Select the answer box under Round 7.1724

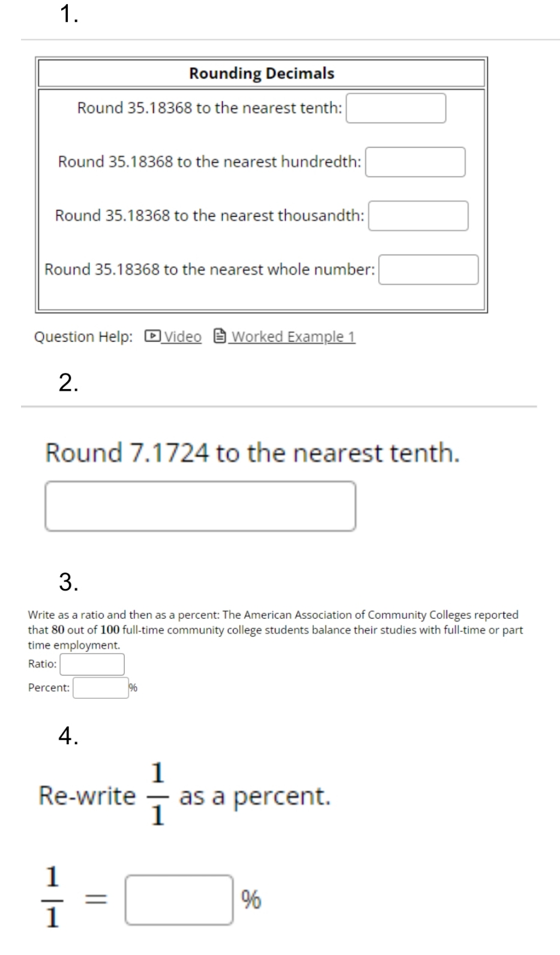[x=200, y=506]
